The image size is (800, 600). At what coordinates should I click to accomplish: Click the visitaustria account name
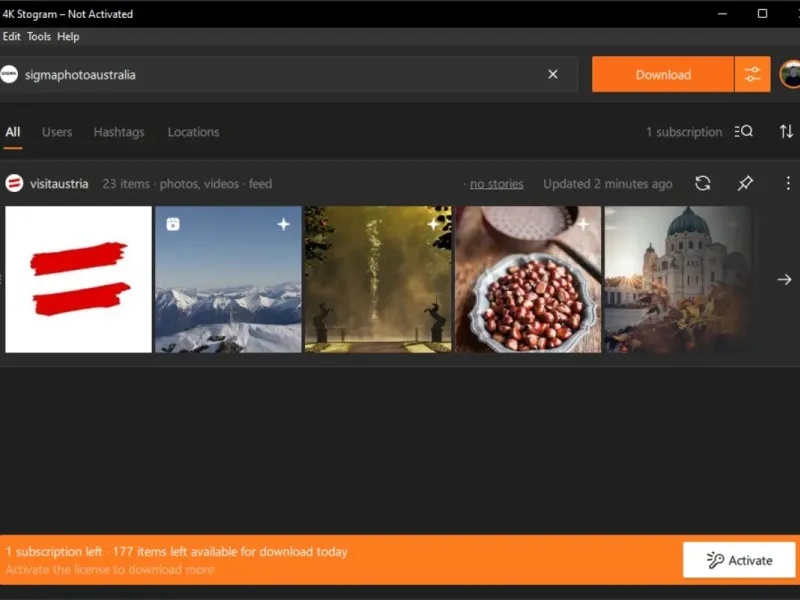point(59,184)
